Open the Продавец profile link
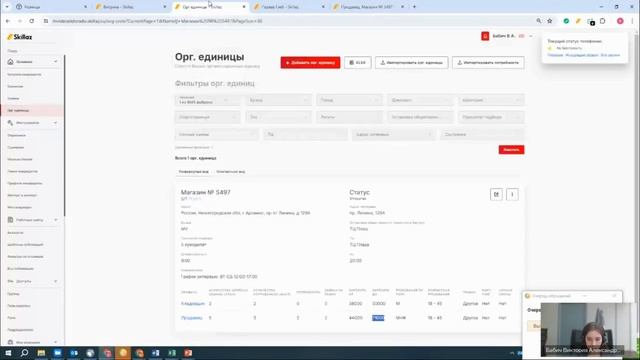This screenshot has width=640, height=360. [x=192, y=318]
